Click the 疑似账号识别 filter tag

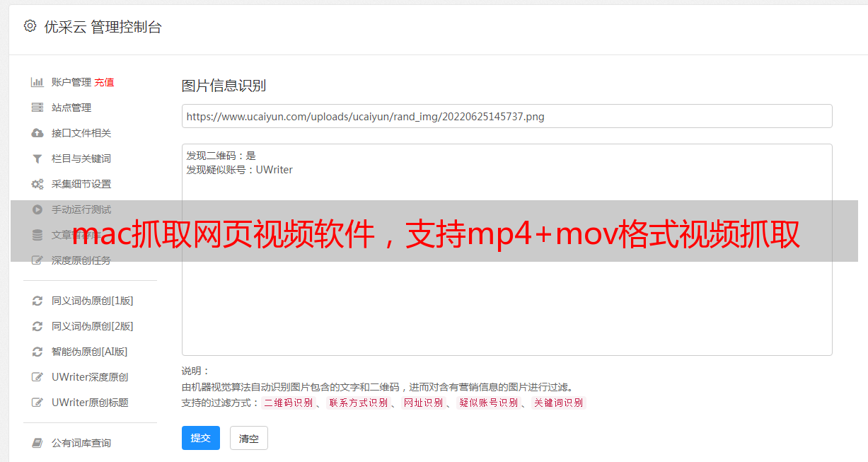[x=488, y=403]
